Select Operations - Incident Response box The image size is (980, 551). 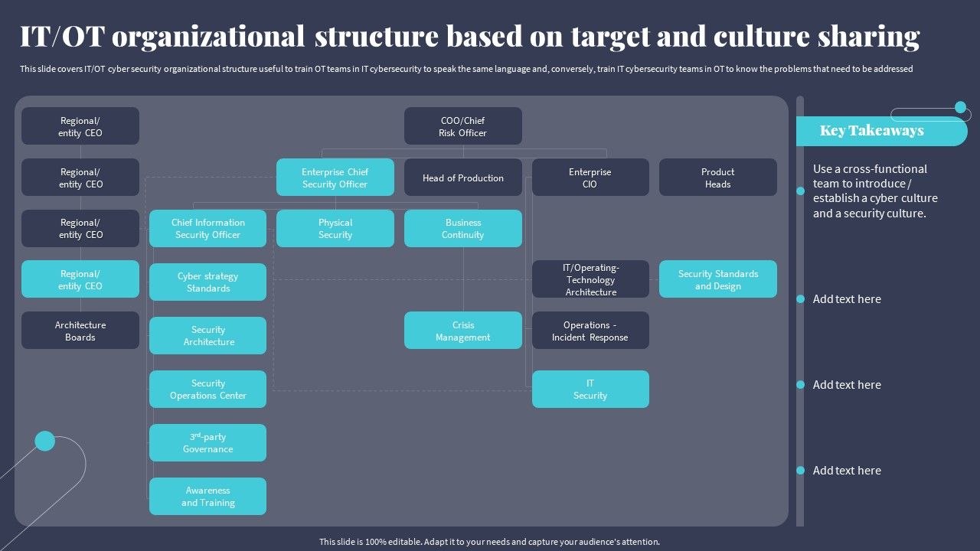pyautogui.click(x=590, y=331)
